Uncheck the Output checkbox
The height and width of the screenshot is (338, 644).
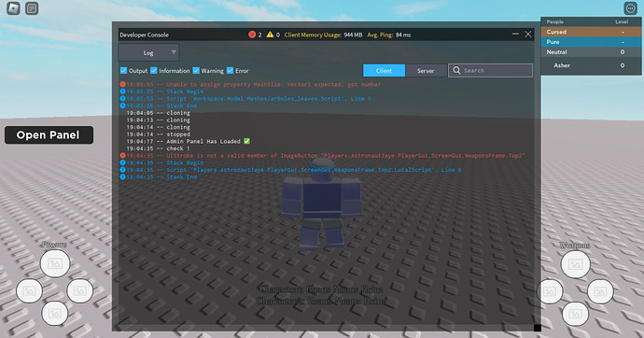tap(123, 71)
